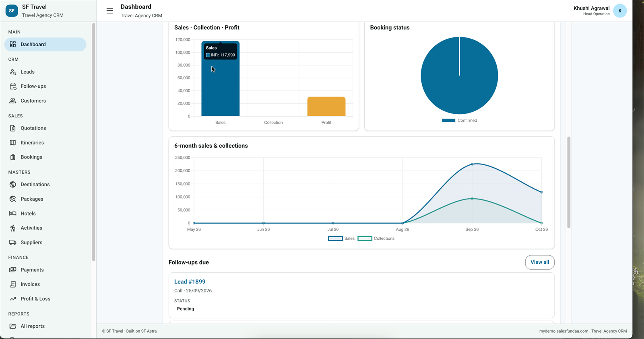Click the View all follow-ups button
This screenshot has height=339, width=644.
pyautogui.click(x=540, y=262)
